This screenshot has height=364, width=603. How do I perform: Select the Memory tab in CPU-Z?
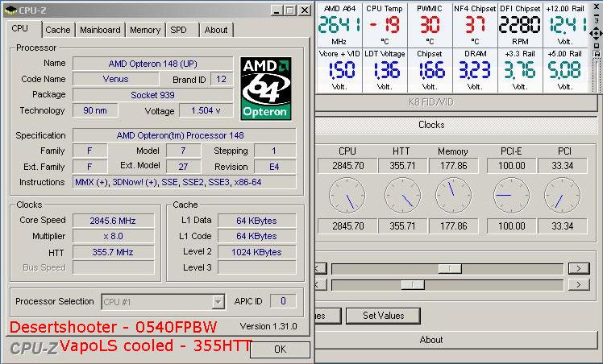pyautogui.click(x=145, y=30)
